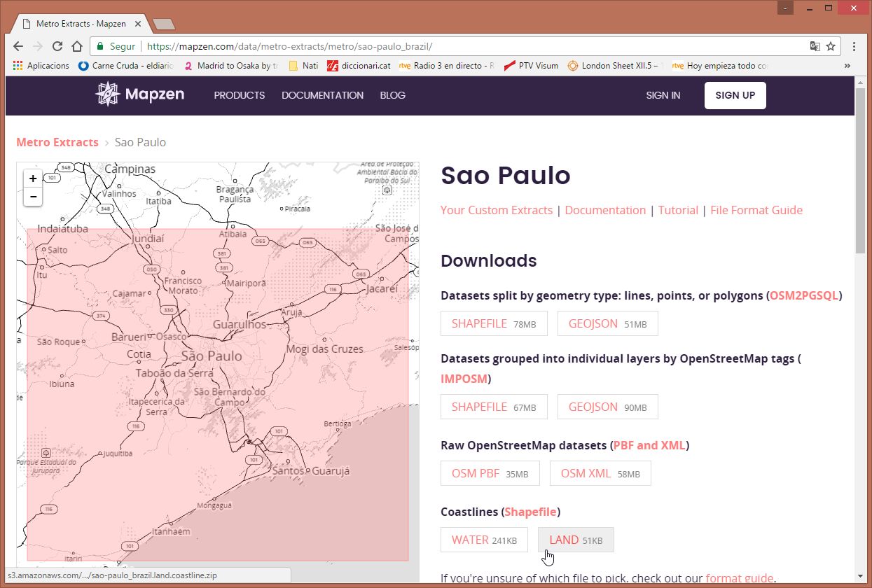Open the PRODUCTS menu
This screenshot has width=872, height=588.
pyautogui.click(x=240, y=95)
